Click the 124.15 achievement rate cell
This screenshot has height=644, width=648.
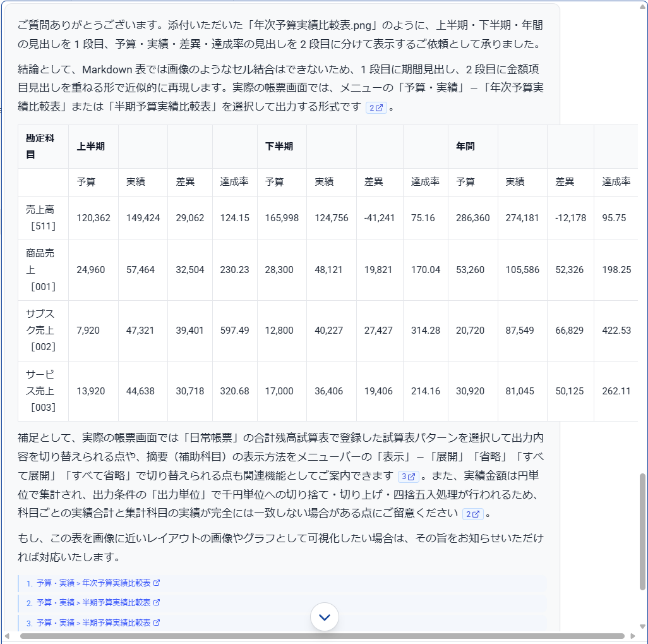[235, 218]
